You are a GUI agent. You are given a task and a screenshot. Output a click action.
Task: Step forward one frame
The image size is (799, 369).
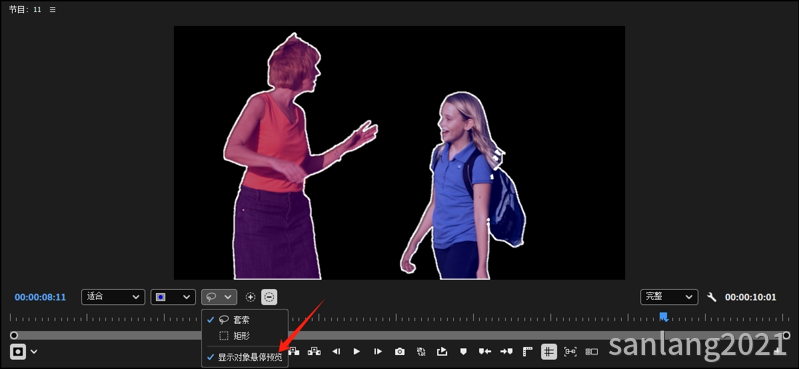click(378, 352)
